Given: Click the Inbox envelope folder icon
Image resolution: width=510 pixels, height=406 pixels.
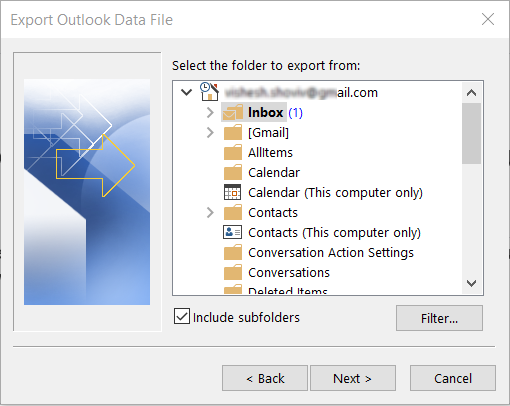Looking at the screenshot, I should 233,112.
